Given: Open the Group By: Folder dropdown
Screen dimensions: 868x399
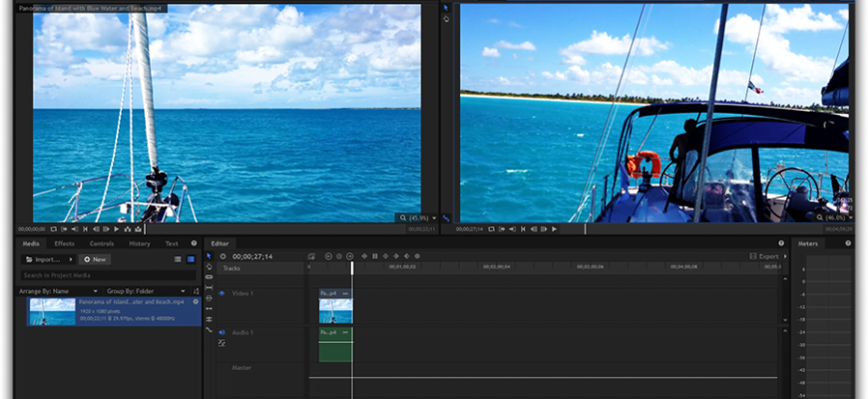Looking at the screenshot, I should 146,291.
